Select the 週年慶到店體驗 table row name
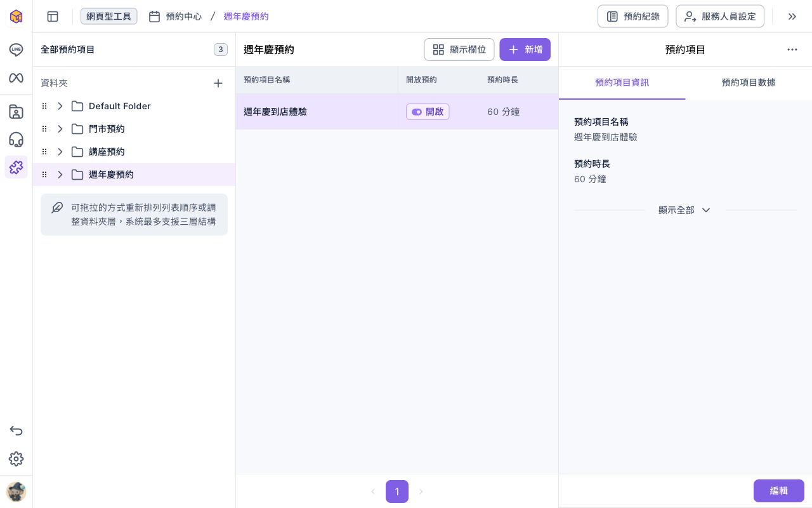Screen dimensions: 812x508 pos(275,112)
